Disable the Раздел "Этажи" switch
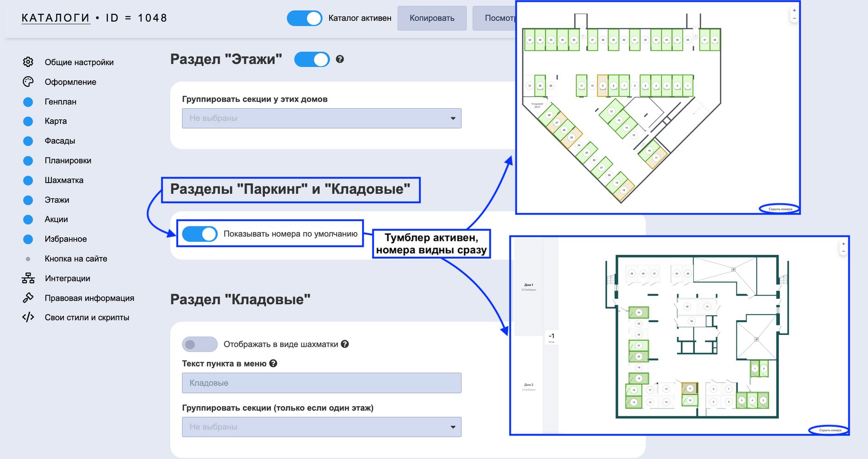 pyautogui.click(x=312, y=59)
